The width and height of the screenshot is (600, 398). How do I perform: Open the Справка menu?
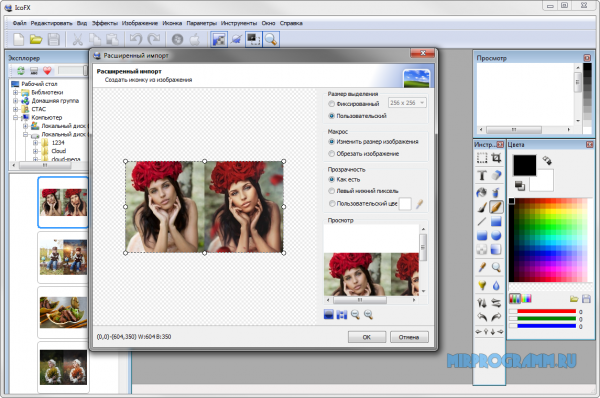(291, 23)
